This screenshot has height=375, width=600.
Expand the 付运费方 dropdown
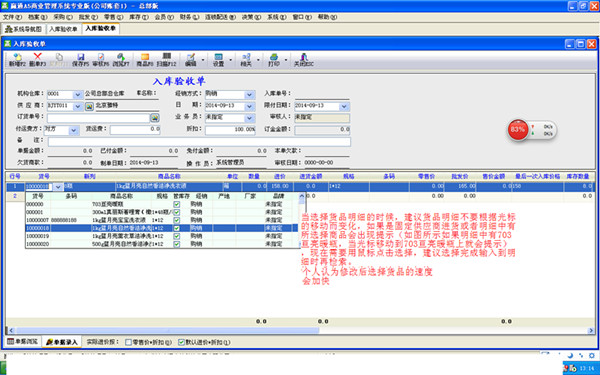pyautogui.click(x=74, y=130)
